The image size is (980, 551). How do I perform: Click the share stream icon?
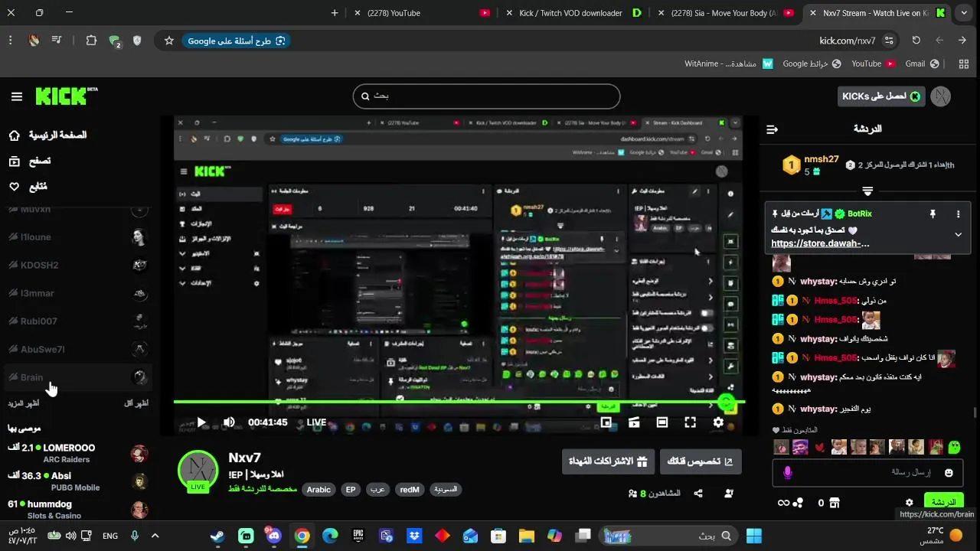(x=698, y=494)
